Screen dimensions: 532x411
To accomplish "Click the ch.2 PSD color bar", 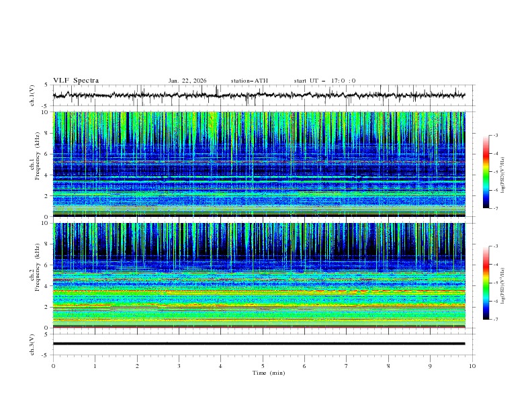I will (x=486, y=283).
